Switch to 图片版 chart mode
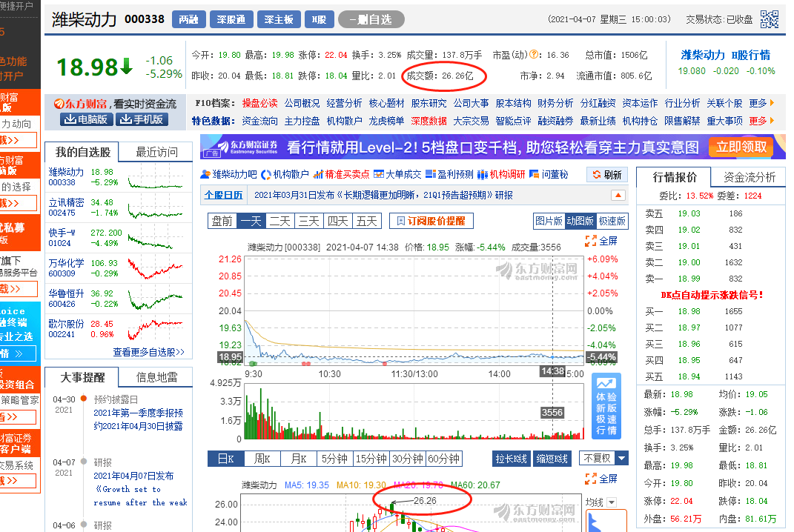 (549, 222)
